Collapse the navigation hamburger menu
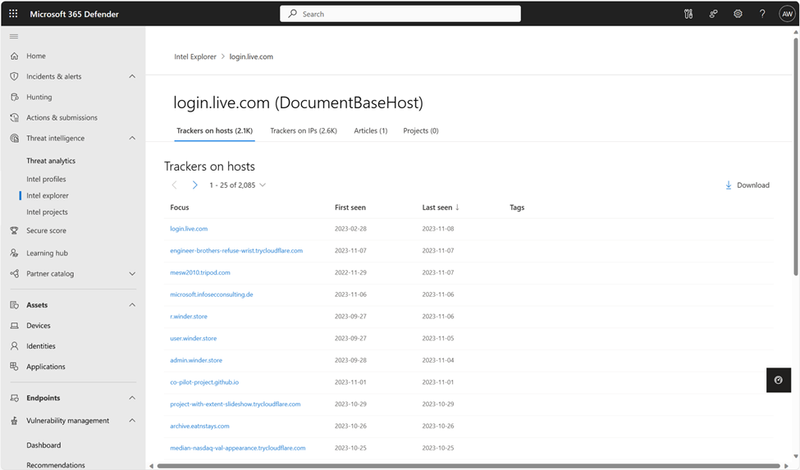800x470 pixels. [14, 36]
